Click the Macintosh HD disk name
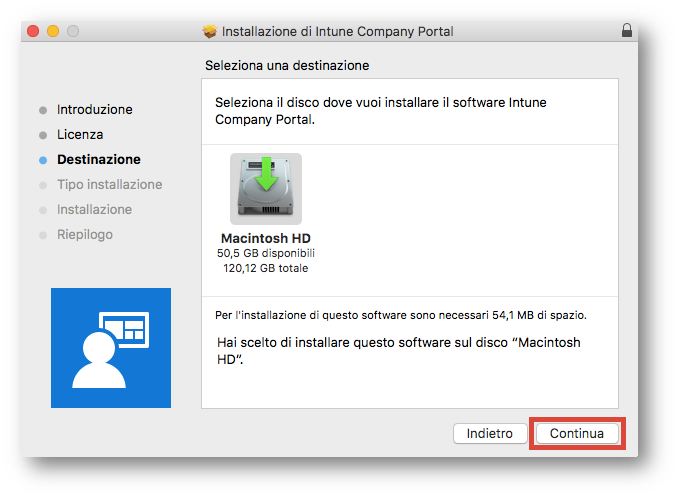Screen dimensions: 680x499 (x=266, y=238)
